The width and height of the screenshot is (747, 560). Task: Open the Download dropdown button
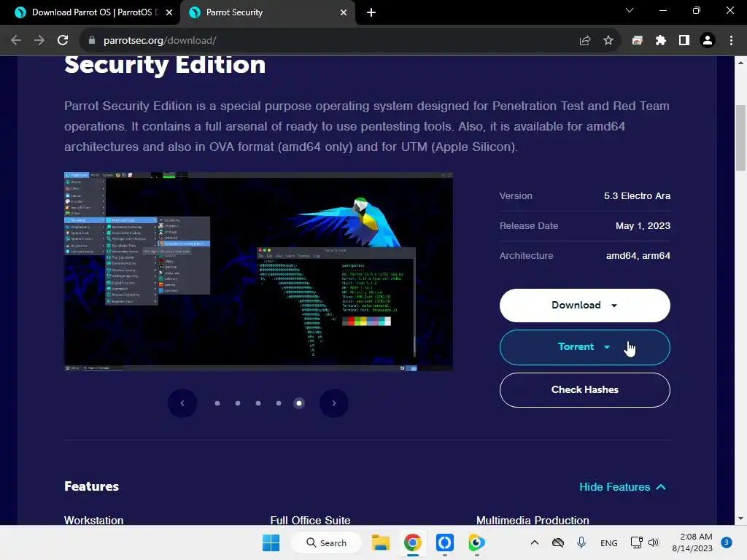584,306
